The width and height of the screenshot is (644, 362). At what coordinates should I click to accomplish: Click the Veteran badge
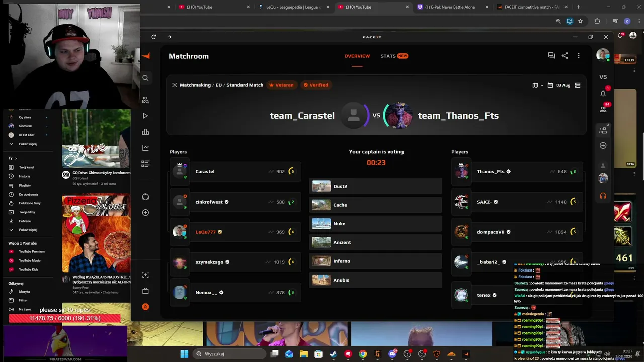(281, 85)
